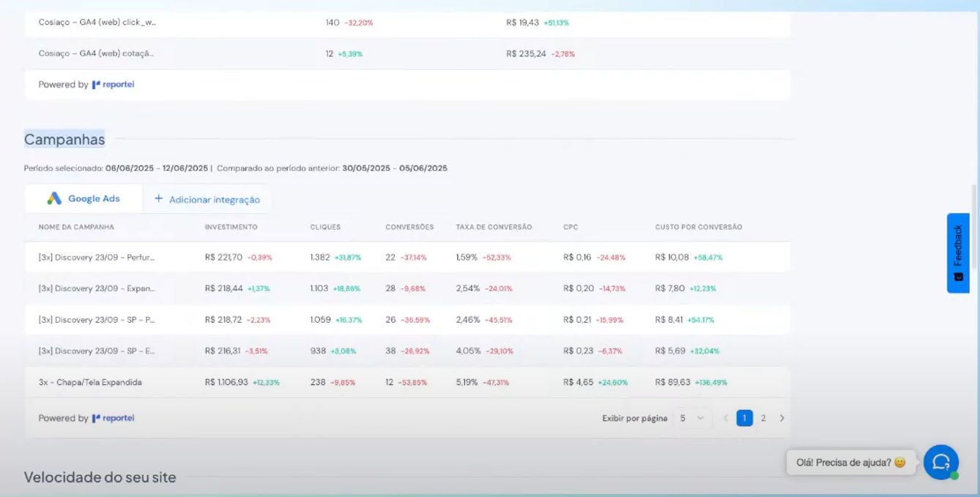Click the Custo por Conversão column header

[x=698, y=228]
